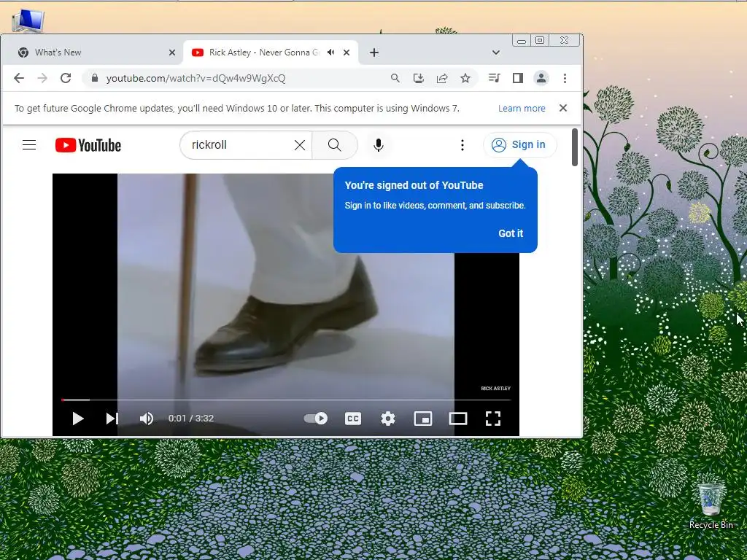Open Chrome media controls icon
The height and width of the screenshot is (560, 747).
pyautogui.click(x=495, y=78)
